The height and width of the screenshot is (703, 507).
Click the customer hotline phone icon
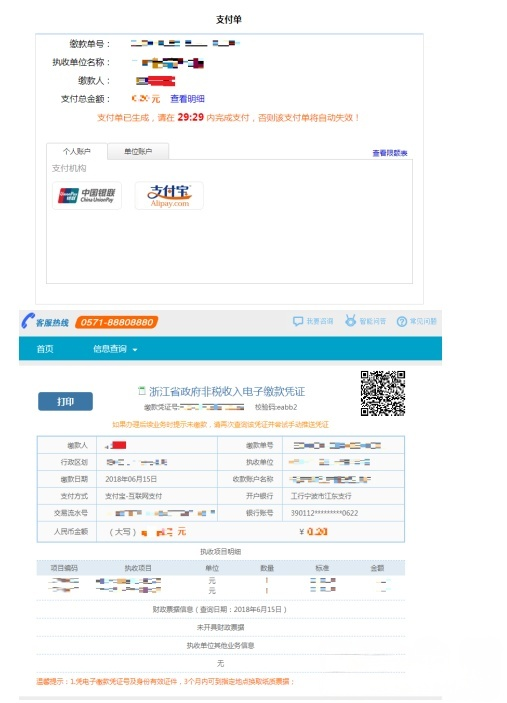(28, 321)
